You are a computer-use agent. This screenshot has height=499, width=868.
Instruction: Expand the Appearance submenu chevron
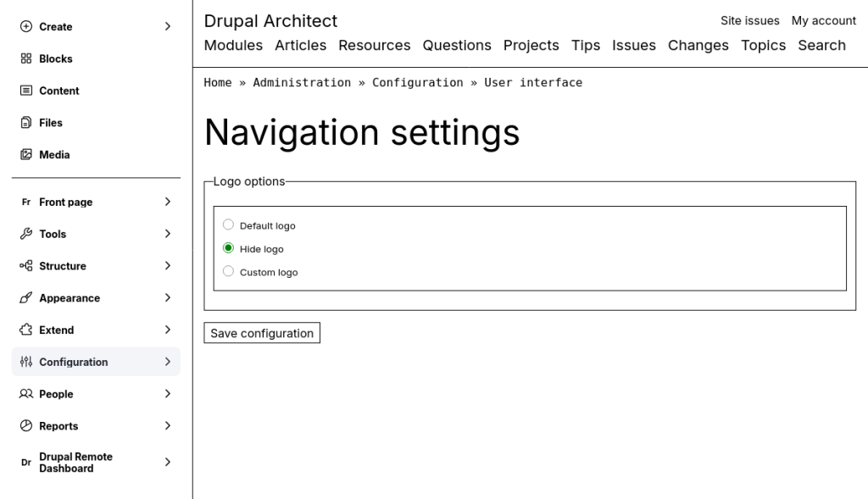[168, 298]
